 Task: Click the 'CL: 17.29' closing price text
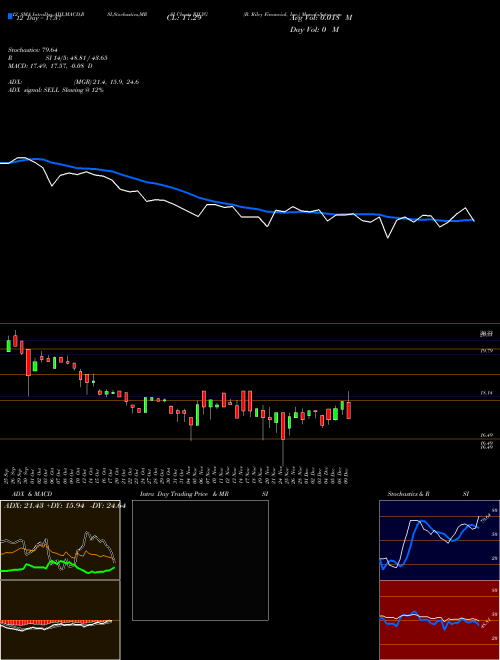[184, 19]
